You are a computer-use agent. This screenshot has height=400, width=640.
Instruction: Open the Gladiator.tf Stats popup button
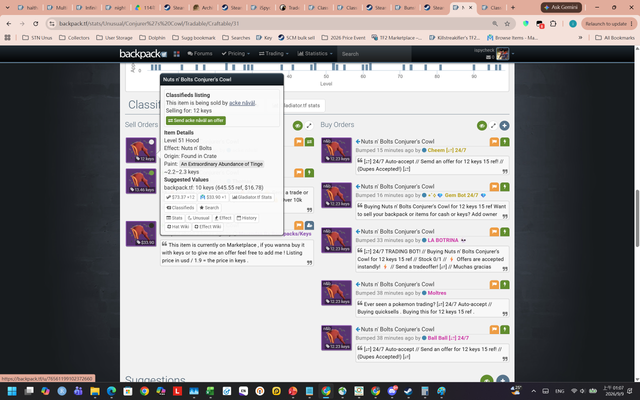[x=252, y=197]
